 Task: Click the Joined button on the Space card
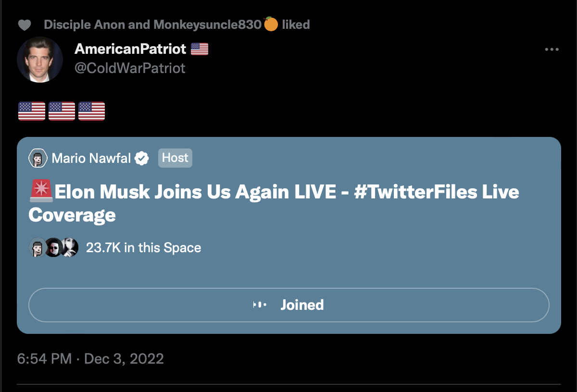[288, 305]
